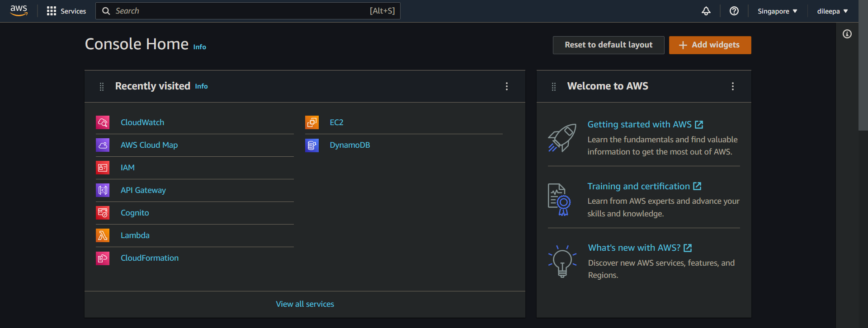This screenshot has height=328, width=868.
Task: Open the EC2 link
Action: point(336,122)
